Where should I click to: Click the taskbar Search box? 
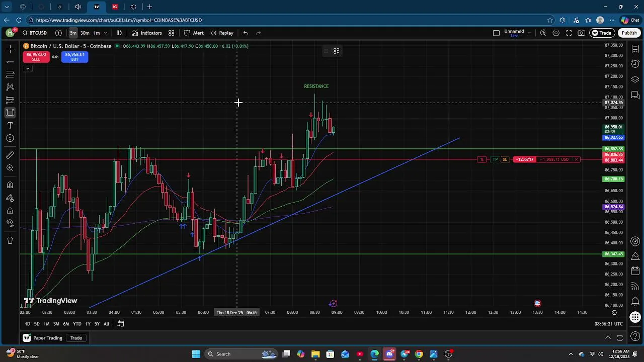point(240,354)
